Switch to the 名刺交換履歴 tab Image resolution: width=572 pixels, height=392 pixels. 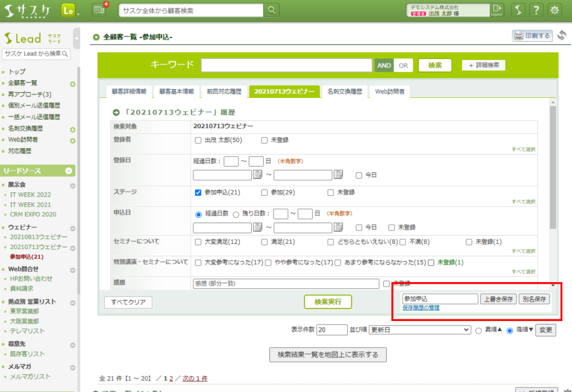[344, 92]
